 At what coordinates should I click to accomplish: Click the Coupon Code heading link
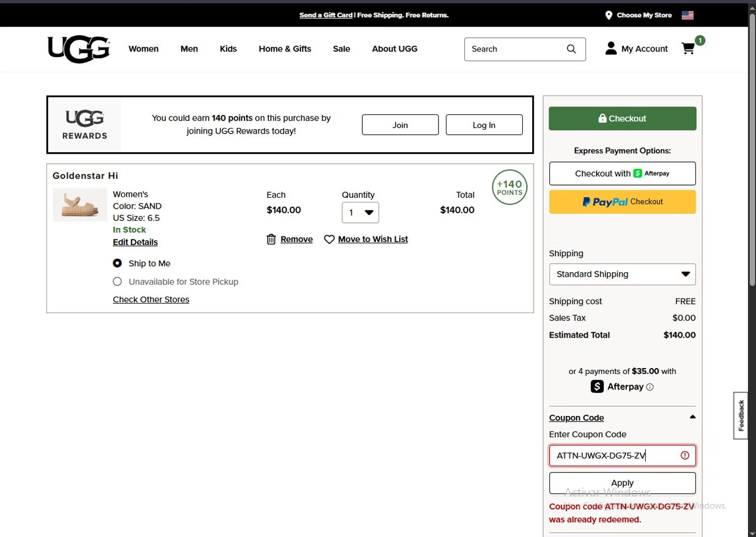point(577,418)
